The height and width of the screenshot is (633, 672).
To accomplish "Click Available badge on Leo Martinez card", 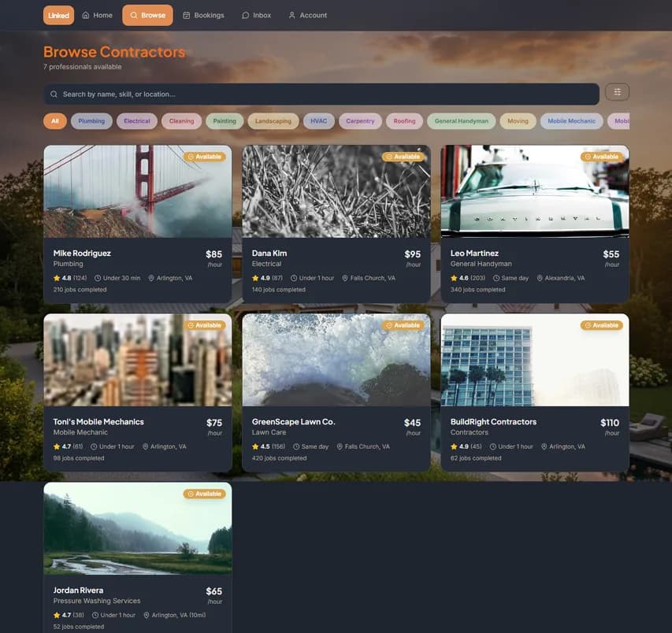I will (602, 157).
